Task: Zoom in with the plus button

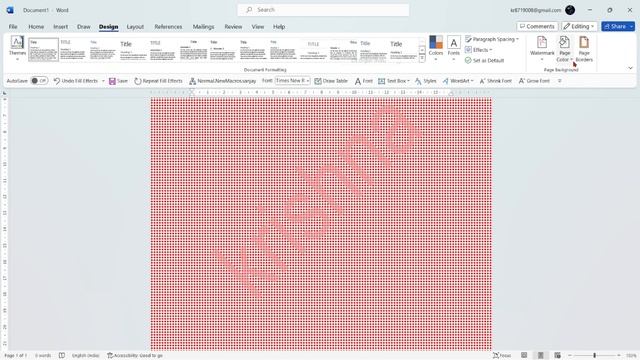Action: (619, 356)
